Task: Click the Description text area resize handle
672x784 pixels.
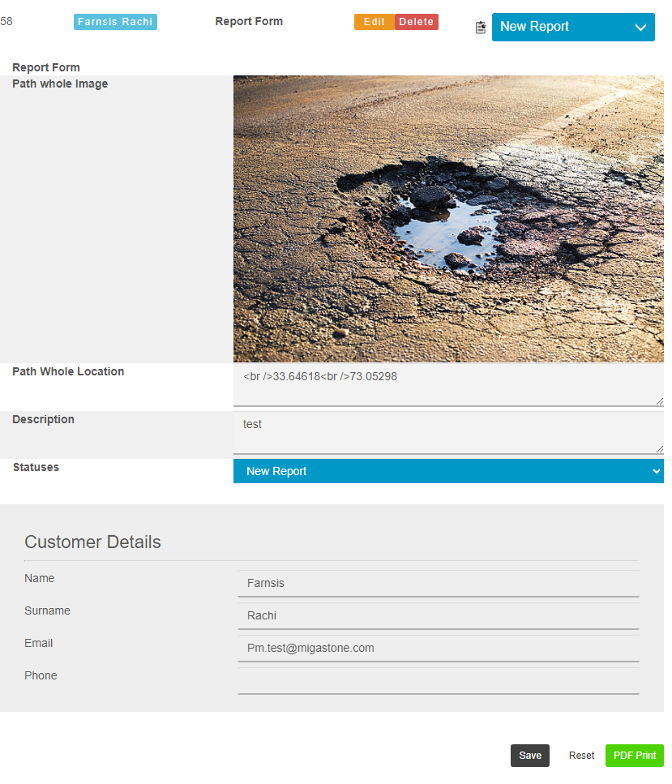Action: coord(659,448)
